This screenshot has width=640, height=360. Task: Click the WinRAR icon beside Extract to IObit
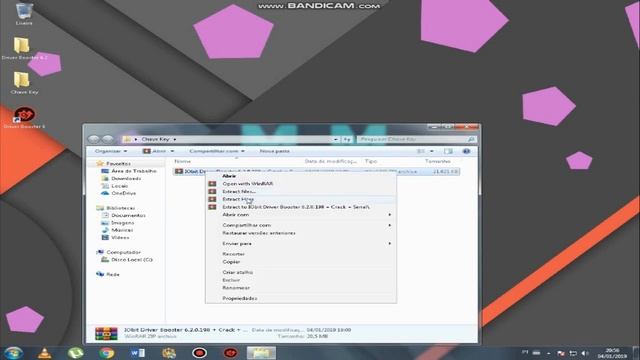(x=212, y=207)
